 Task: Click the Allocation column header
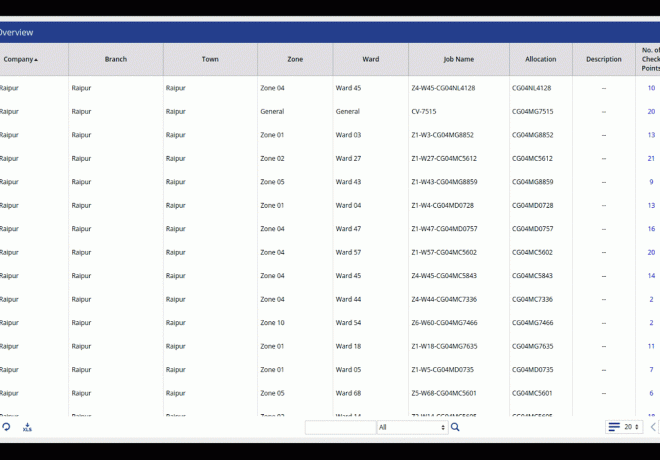pyautogui.click(x=541, y=59)
